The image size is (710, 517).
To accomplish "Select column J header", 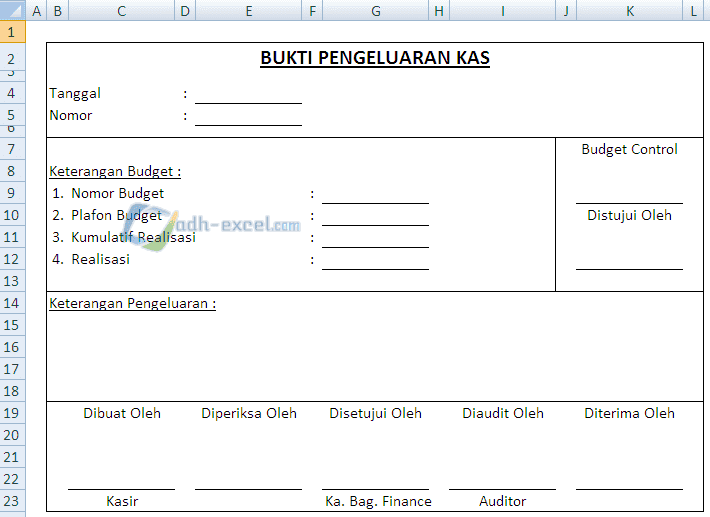I will (566, 10).
